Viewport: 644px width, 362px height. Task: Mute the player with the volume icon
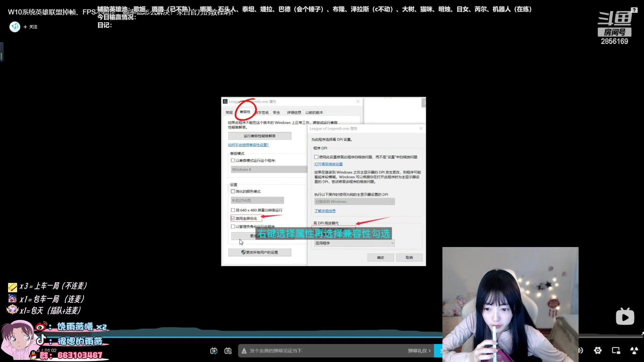click(581, 350)
